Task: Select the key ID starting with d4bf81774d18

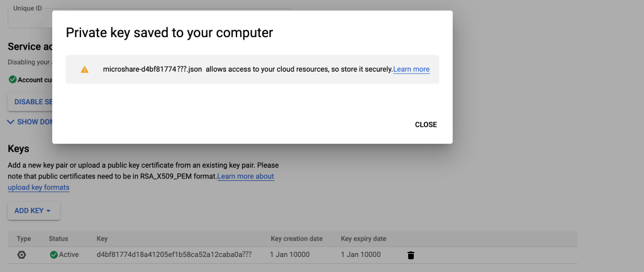Action: [174, 254]
